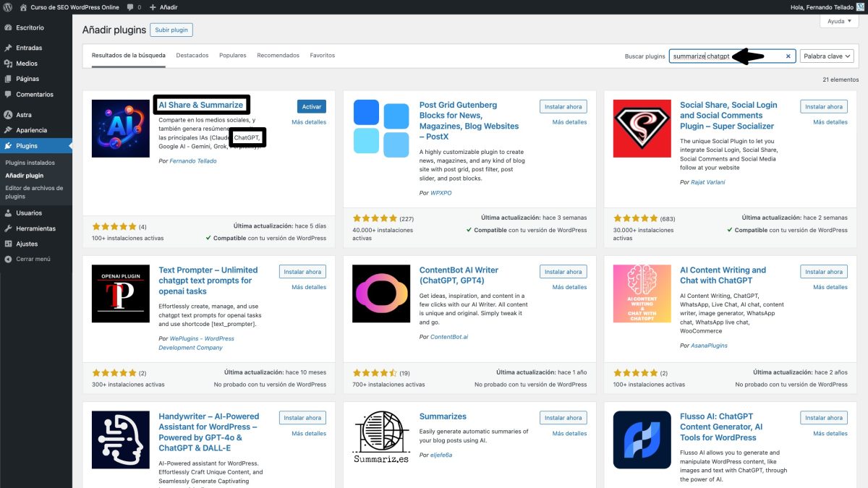Click the Subir plugin button
This screenshot has height=488, width=868.
pos(171,30)
